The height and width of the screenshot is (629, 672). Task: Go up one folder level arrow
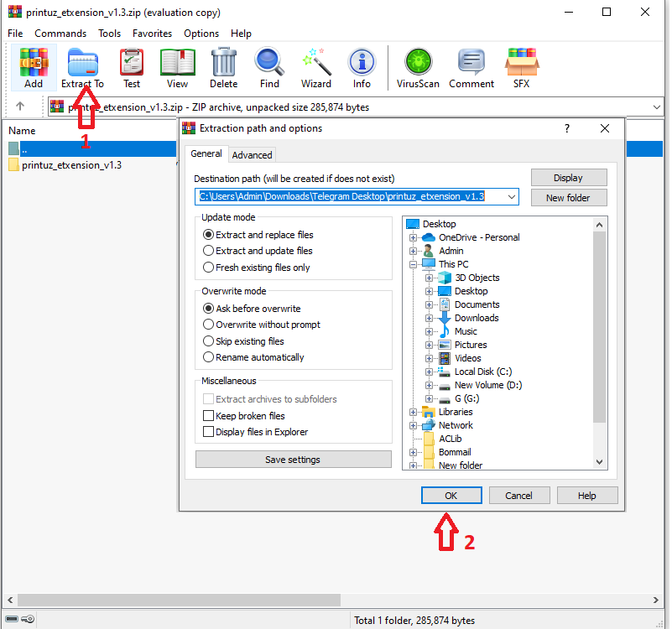click(x=20, y=107)
